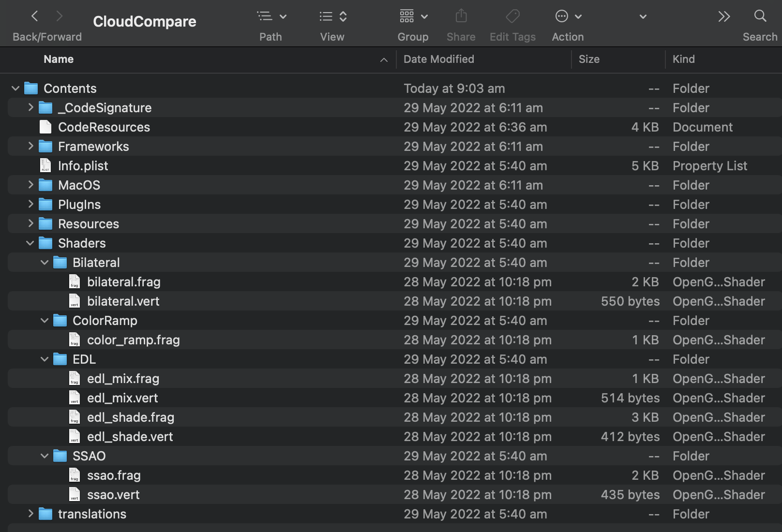The width and height of the screenshot is (782, 532).
Task: Click the Date Modified column header
Action: tap(438, 59)
